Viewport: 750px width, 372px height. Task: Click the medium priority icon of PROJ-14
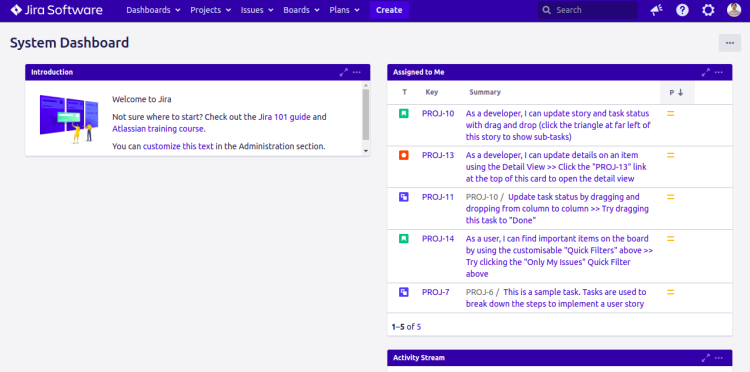click(671, 239)
